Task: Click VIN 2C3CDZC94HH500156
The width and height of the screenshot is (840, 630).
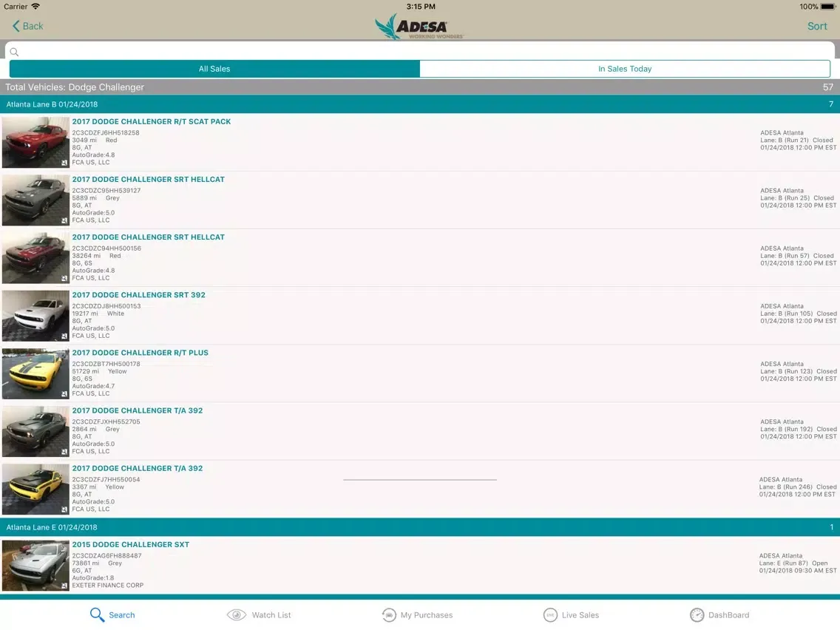Action: (x=106, y=248)
